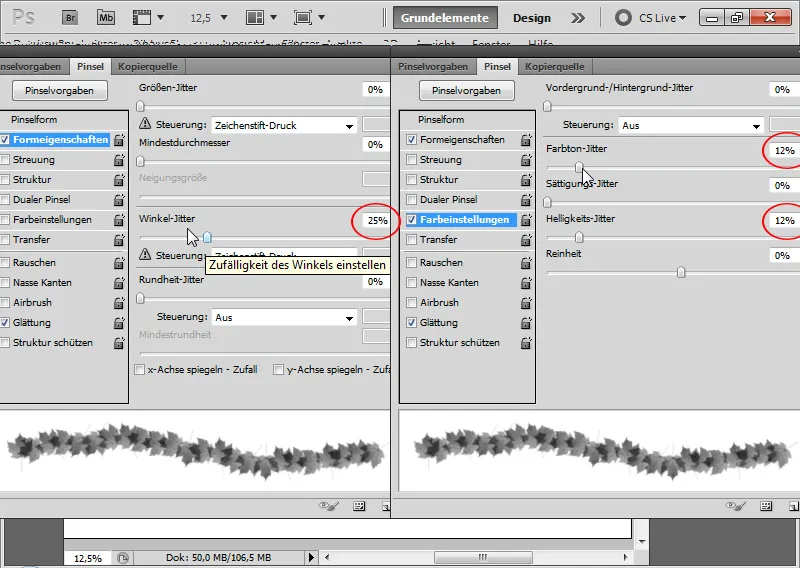
Task: Check y-Achse spiegeln - Zufall
Action: (x=278, y=369)
